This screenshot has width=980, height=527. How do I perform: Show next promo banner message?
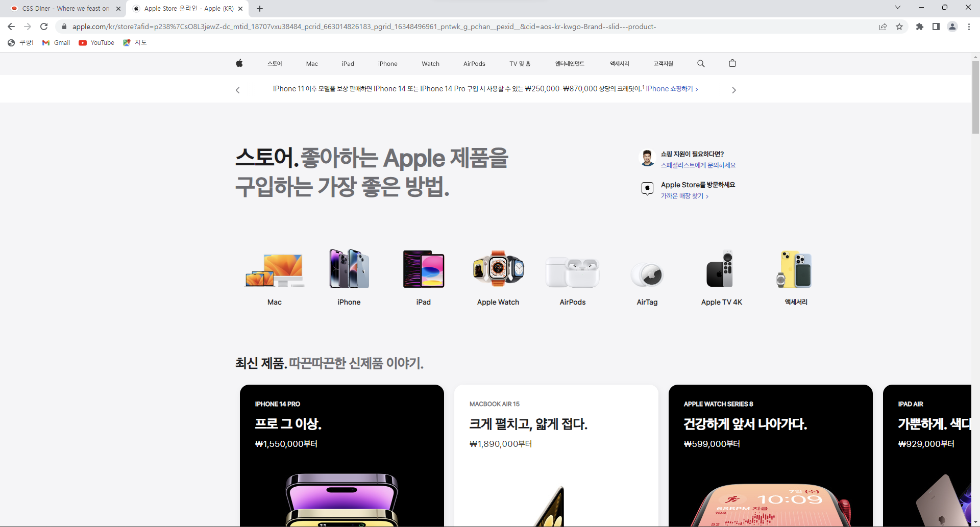pyautogui.click(x=733, y=90)
